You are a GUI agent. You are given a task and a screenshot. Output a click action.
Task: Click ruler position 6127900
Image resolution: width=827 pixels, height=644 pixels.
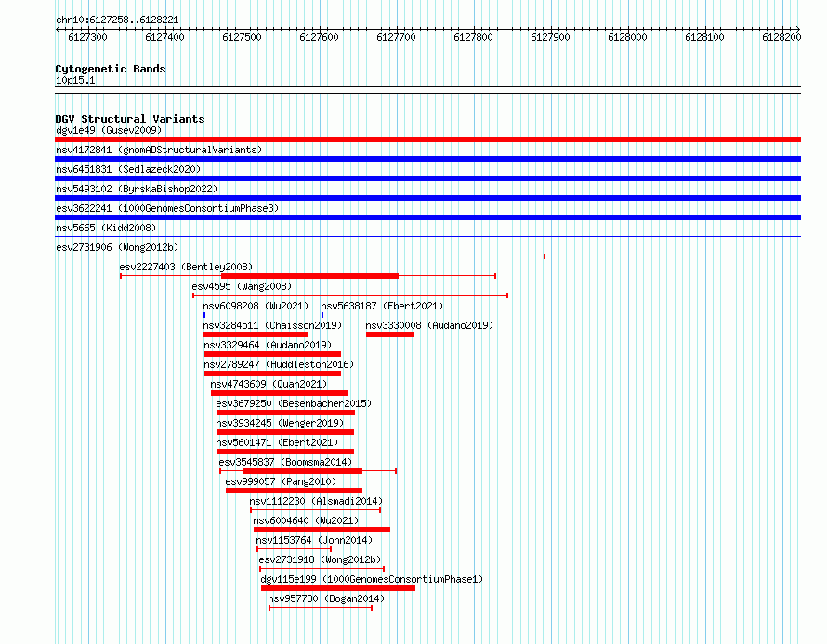tap(550, 37)
